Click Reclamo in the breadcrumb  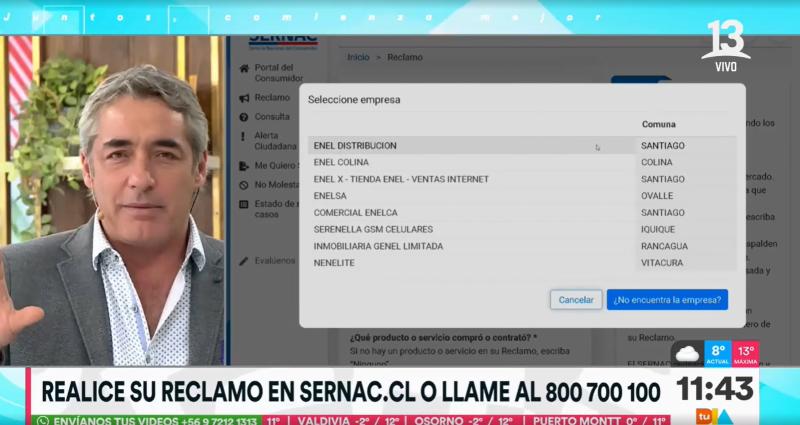point(405,57)
